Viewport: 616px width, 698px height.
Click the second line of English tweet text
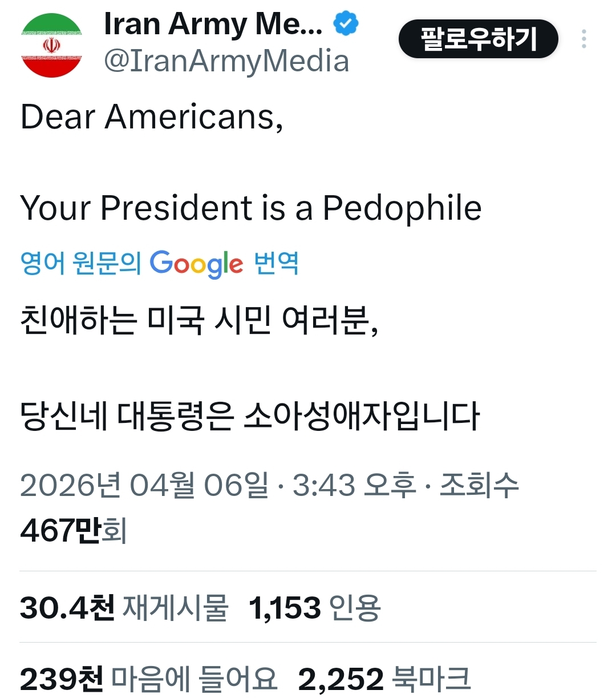[251, 208]
